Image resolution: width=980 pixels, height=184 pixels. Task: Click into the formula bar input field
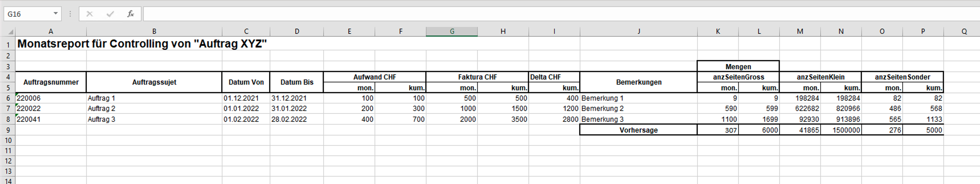532,14
